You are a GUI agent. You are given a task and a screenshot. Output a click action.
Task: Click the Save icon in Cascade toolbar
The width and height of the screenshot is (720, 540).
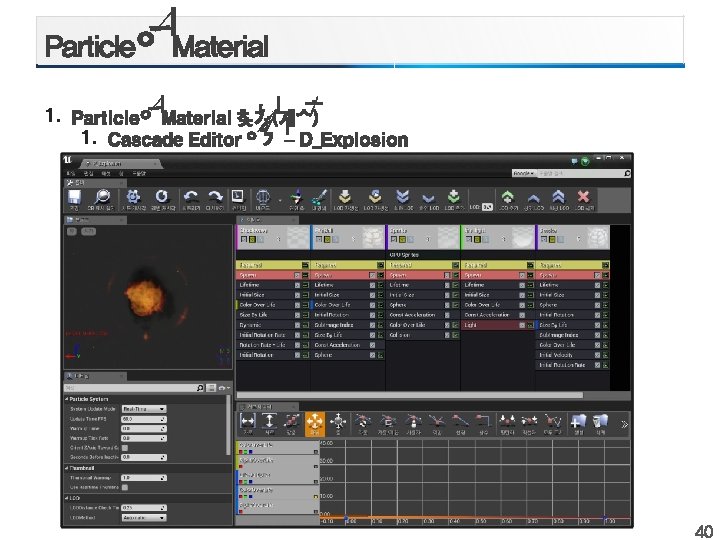click(74, 197)
